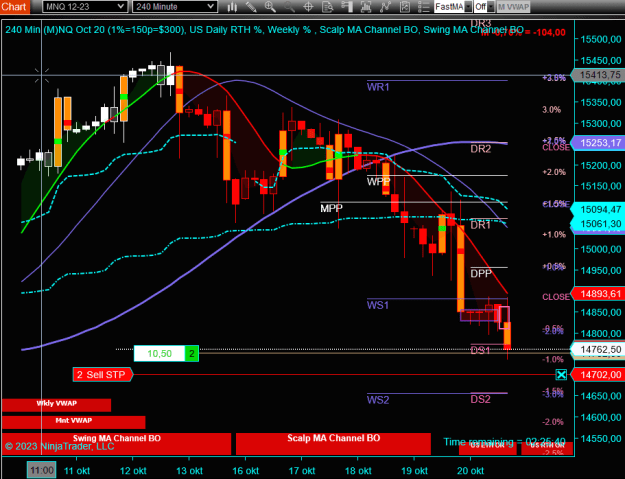Click the zoom out magnifier icon

(289, 7)
